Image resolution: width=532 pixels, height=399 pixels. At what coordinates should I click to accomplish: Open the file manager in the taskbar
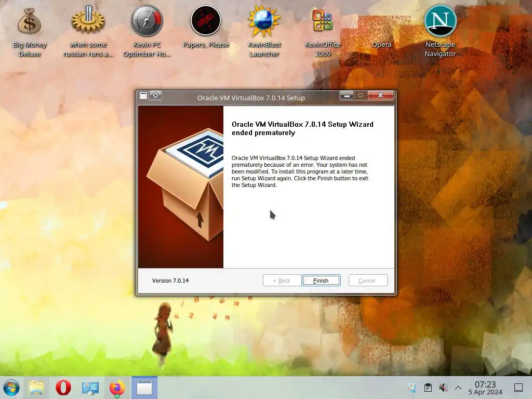click(x=36, y=388)
